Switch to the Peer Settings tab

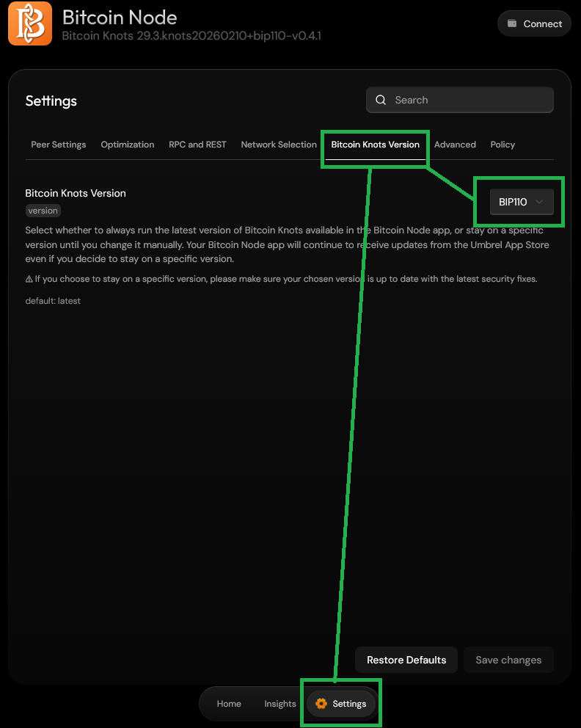[x=58, y=145]
